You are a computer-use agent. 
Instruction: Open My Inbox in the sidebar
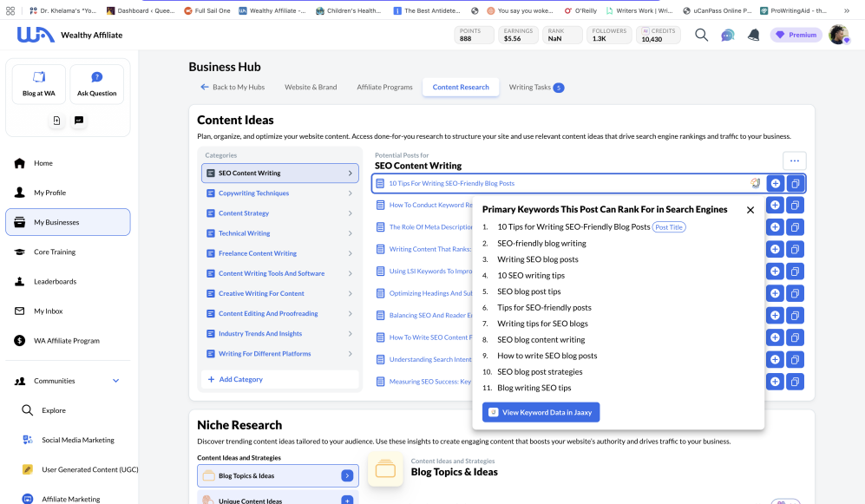[68, 311]
